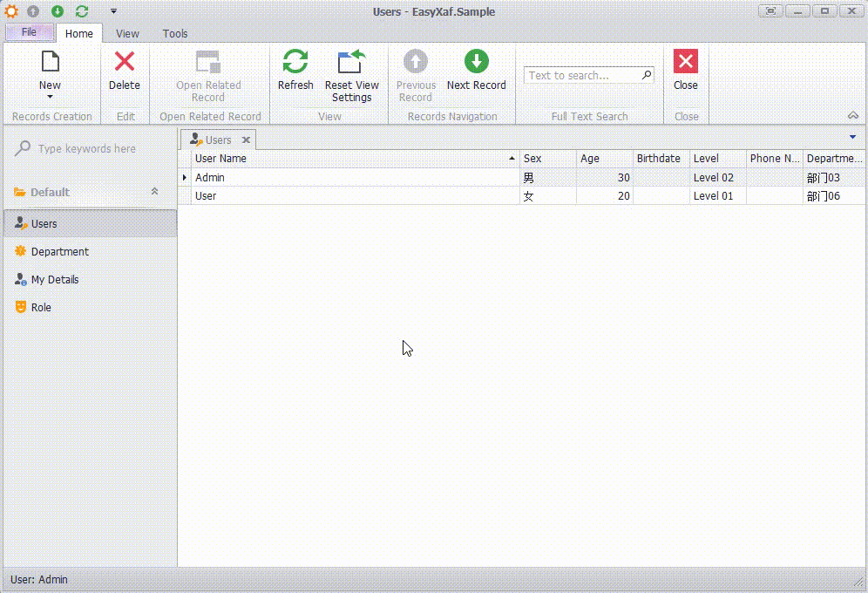
Task: Expand the New button dropdown arrow
Action: pos(50,97)
